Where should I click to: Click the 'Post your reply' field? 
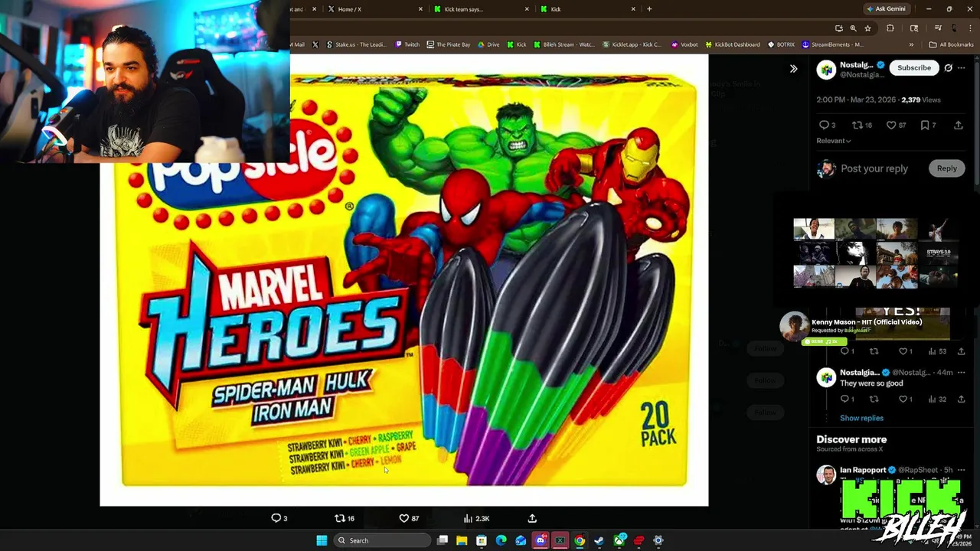tap(874, 168)
